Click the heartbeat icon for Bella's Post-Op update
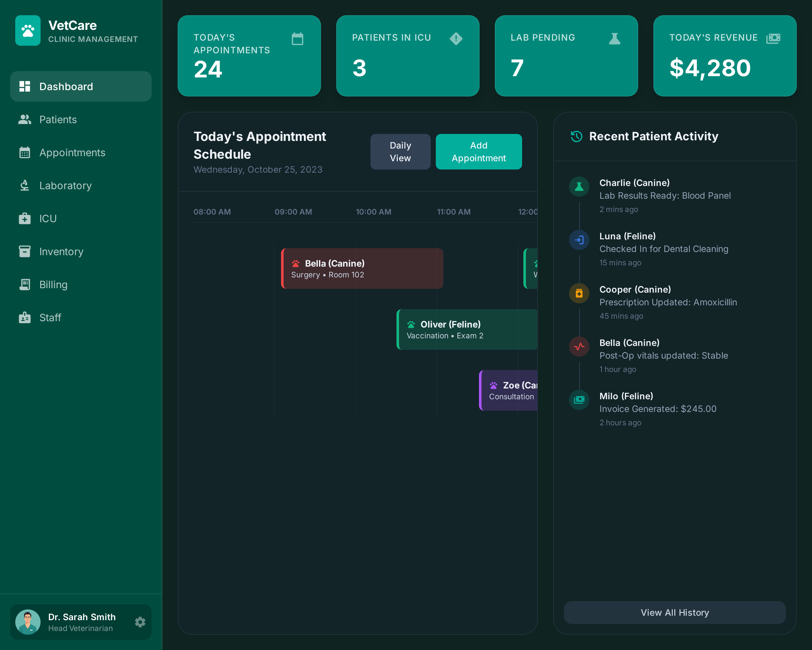Screen dimensions: 812x650 579,346
